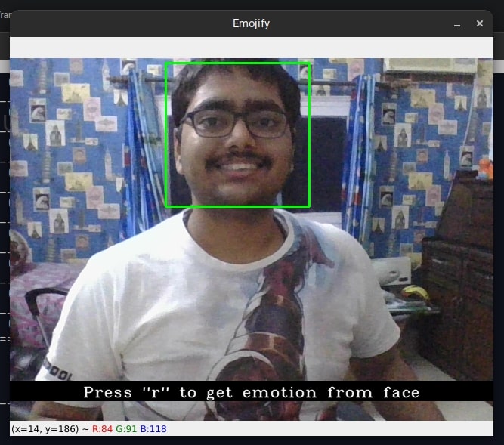504x445 pixels.
Task: Click the Emojify window title
Action: pos(251,23)
